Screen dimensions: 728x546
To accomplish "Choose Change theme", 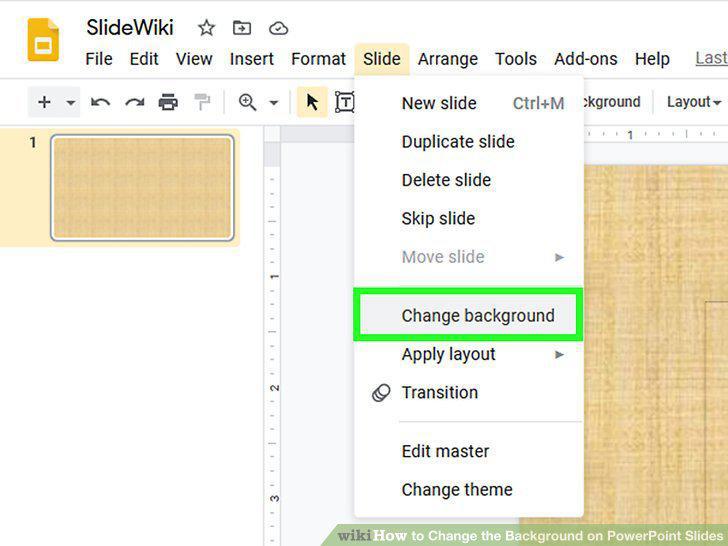I will click(469, 489).
